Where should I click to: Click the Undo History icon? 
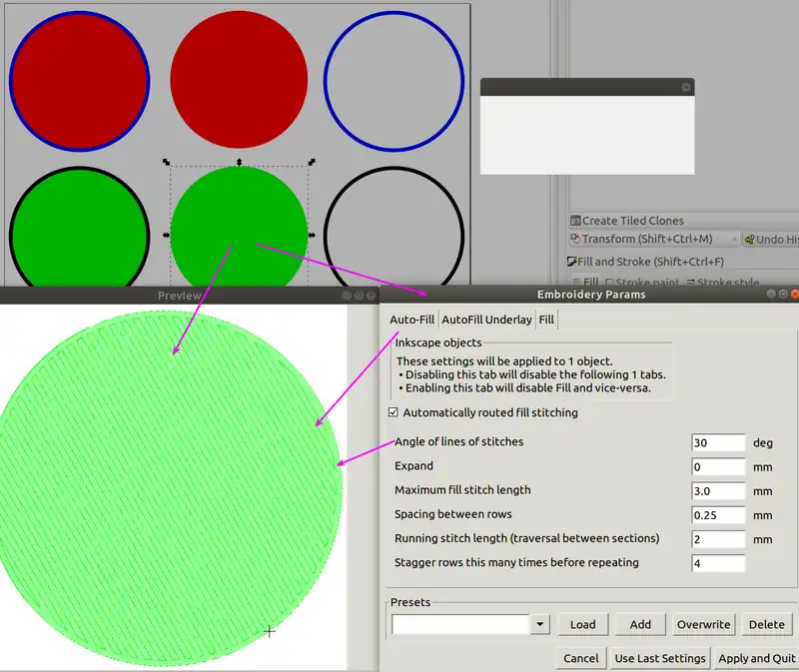point(749,240)
